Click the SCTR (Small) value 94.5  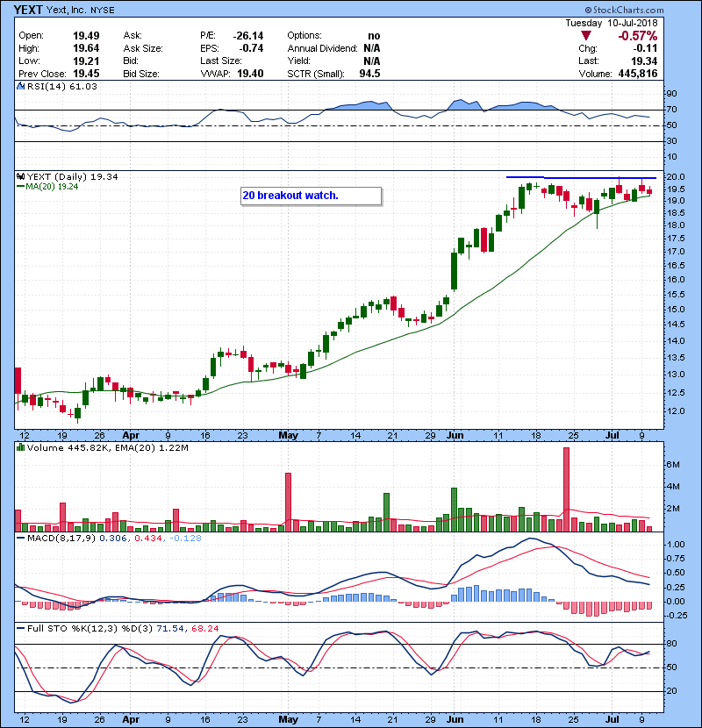click(x=369, y=74)
